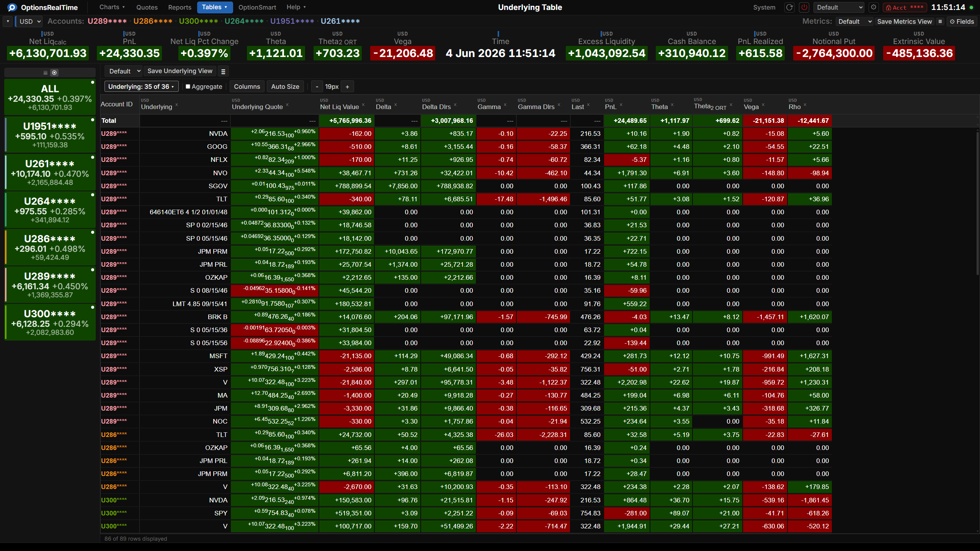The image size is (980, 551).
Task: Open the Fields settings button
Action: pos(962,21)
